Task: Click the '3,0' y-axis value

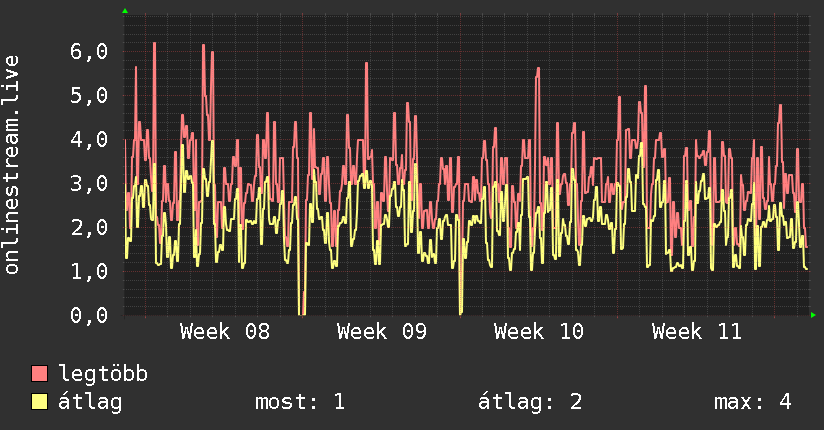Action: coord(89,183)
